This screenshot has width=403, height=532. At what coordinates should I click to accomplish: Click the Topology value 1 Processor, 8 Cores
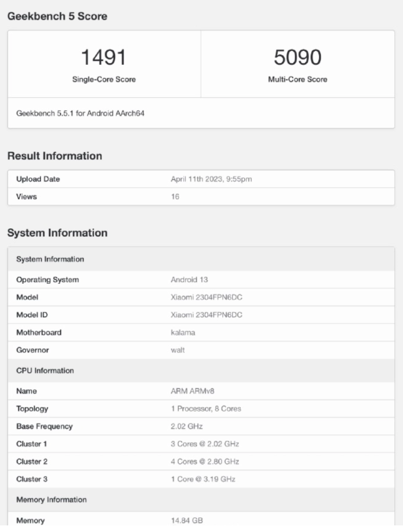[x=206, y=409]
